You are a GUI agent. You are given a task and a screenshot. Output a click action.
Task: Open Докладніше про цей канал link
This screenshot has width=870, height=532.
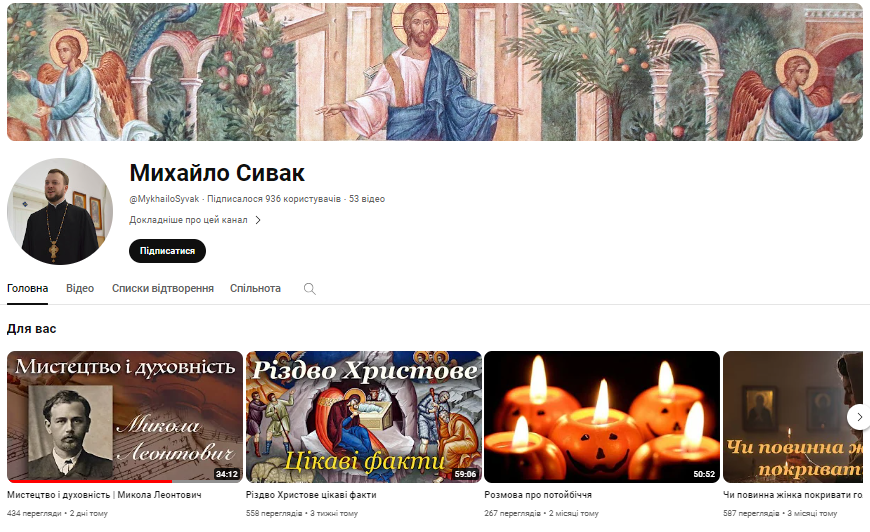tap(188, 220)
